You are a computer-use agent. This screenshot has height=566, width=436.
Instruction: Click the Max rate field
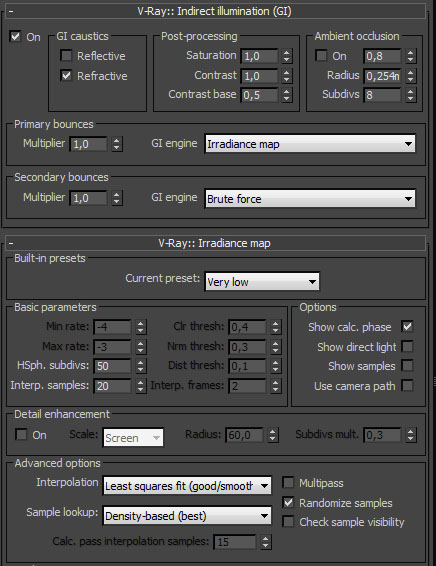click(113, 347)
